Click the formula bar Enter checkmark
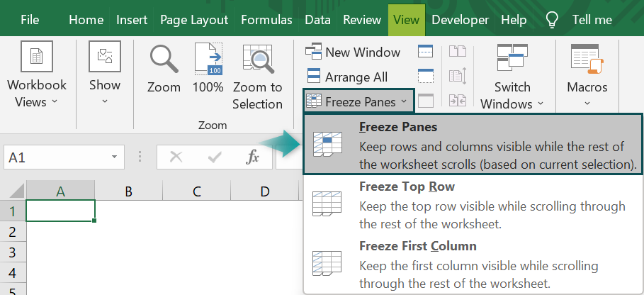 tap(215, 157)
